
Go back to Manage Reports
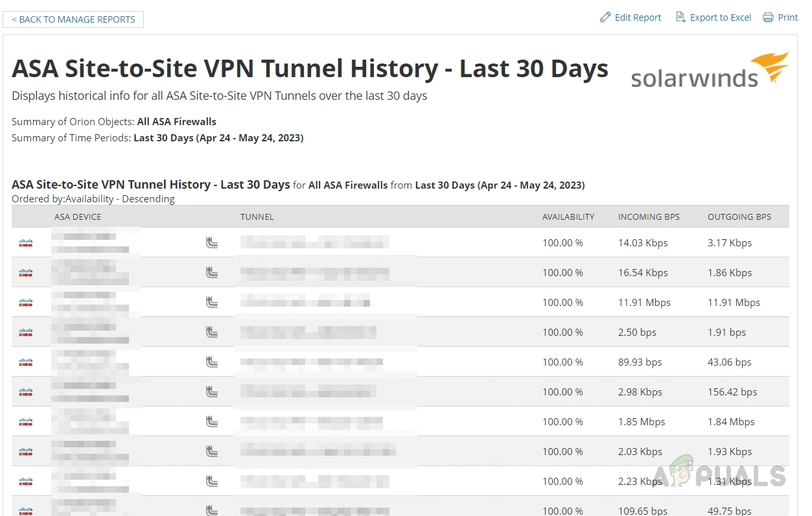pyautogui.click(x=73, y=19)
